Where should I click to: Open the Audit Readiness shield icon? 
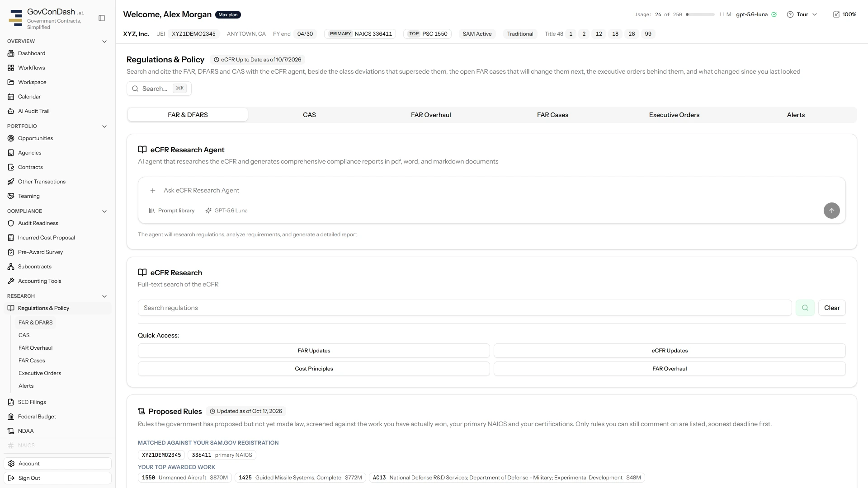(x=11, y=223)
